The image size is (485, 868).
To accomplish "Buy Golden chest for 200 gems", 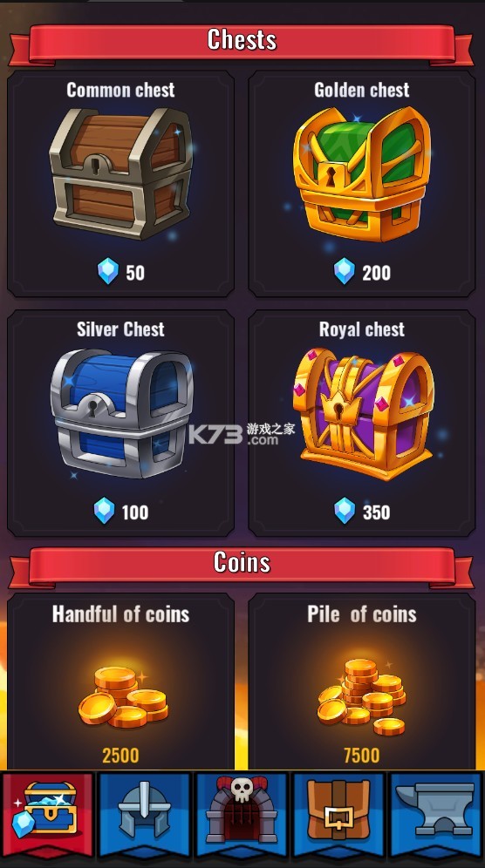I will click(362, 273).
